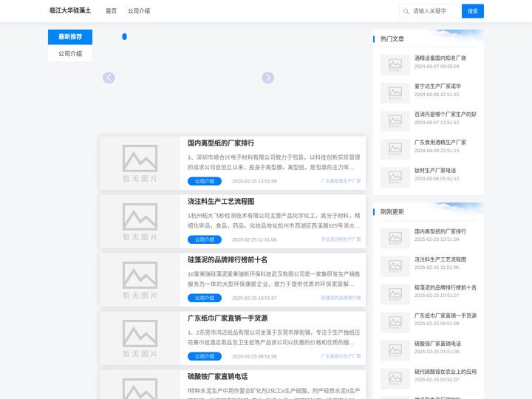The image size is (532, 399).
Task: Open 广东纸巾厂家直销一手货源 in 刚刚更新 list
Action: click(x=445, y=316)
